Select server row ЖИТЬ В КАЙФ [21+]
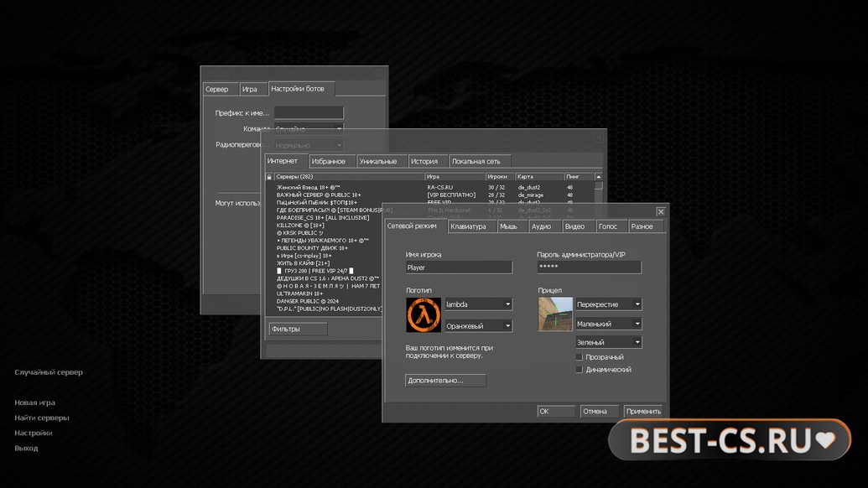 [324, 263]
